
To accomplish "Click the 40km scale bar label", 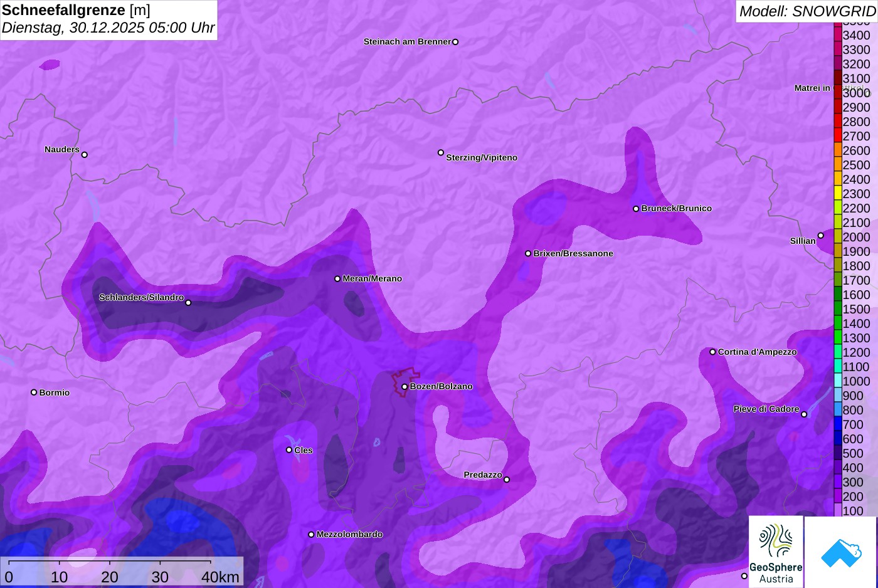I will point(220,577).
